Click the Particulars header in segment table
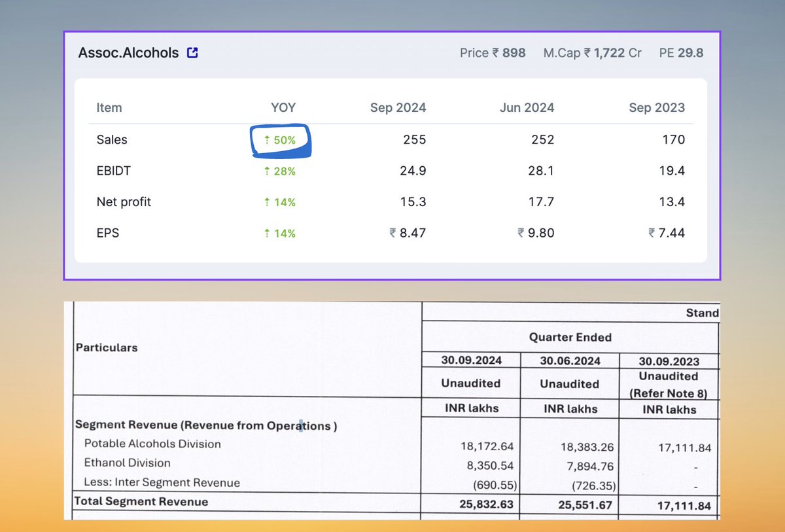 pyautogui.click(x=107, y=347)
